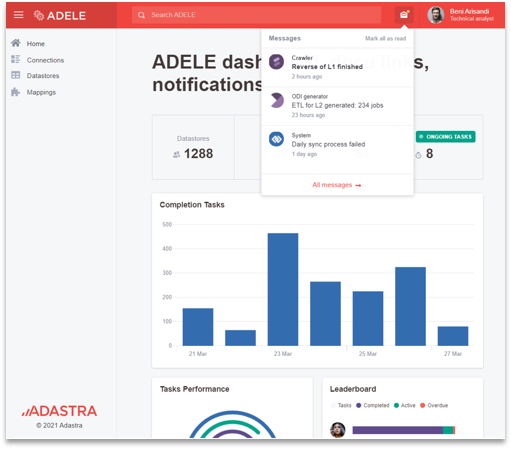
Task: Click Mark all as read
Action: [385, 38]
